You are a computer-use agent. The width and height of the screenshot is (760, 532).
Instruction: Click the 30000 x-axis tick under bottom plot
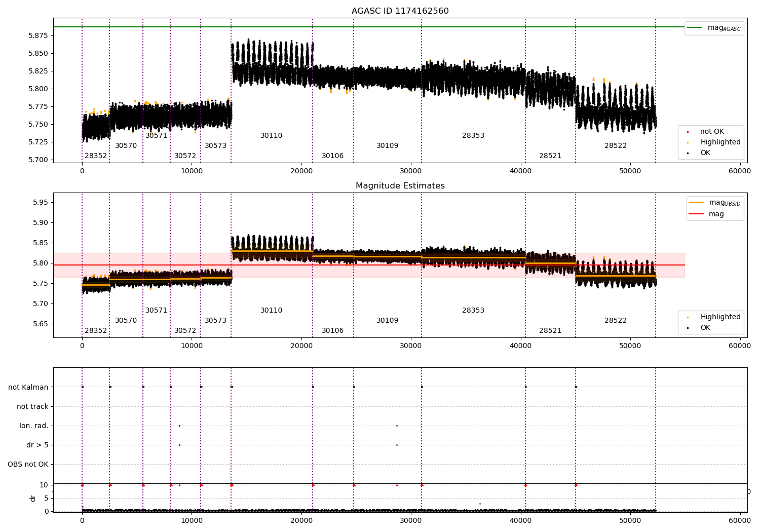(x=411, y=520)
